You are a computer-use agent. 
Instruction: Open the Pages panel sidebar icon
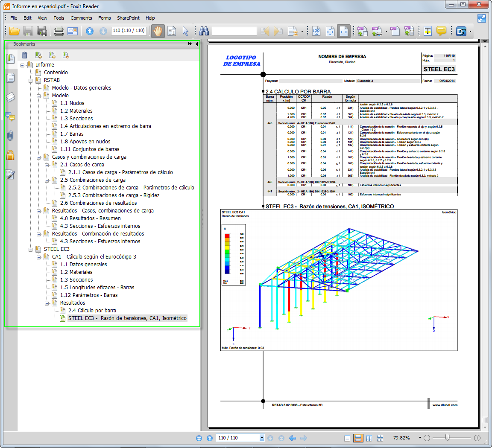tap(10, 78)
